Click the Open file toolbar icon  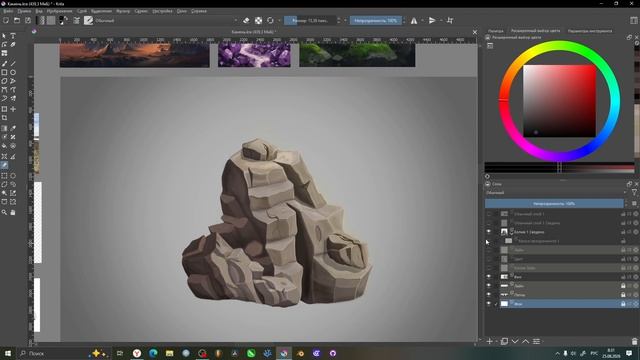(17, 20)
